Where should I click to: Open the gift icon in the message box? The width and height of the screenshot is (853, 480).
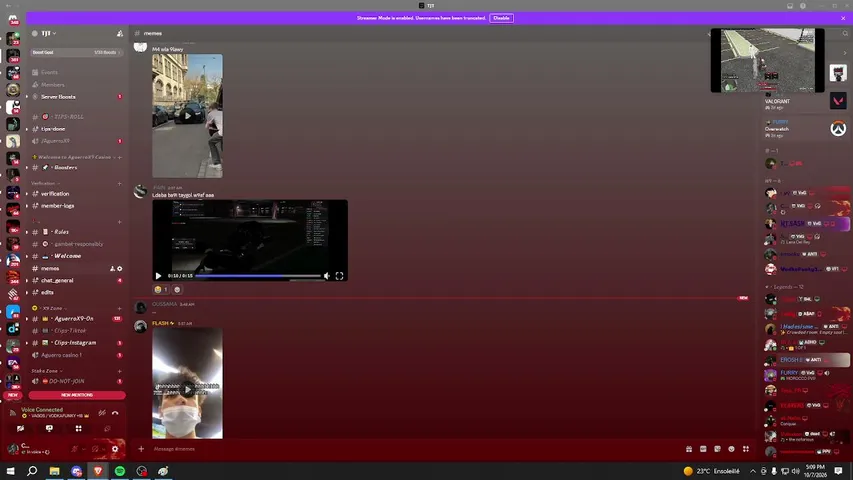(x=689, y=449)
